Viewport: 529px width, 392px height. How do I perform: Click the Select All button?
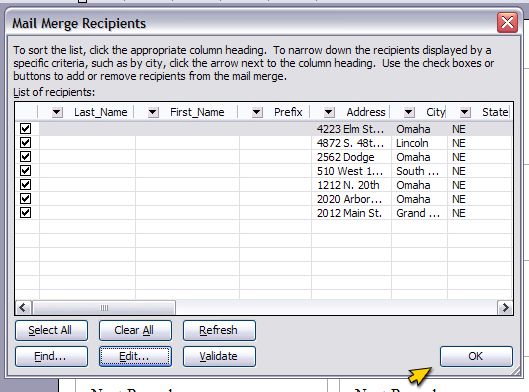click(x=51, y=330)
